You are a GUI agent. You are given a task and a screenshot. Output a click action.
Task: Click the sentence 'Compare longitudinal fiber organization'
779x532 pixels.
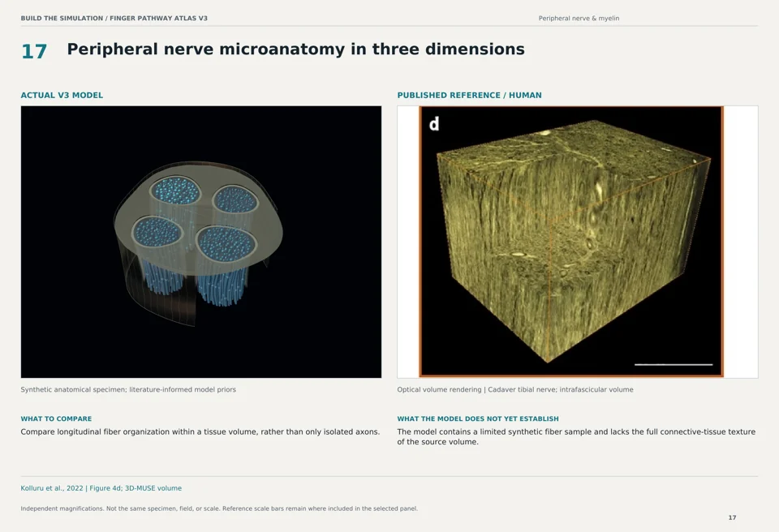(200, 431)
